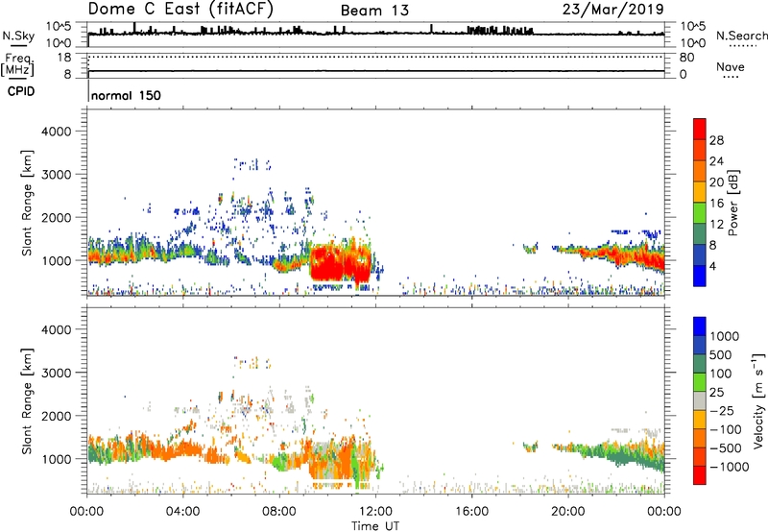Click the power value '28' on color bar
The height and width of the screenshot is (532, 768).
click(716, 140)
